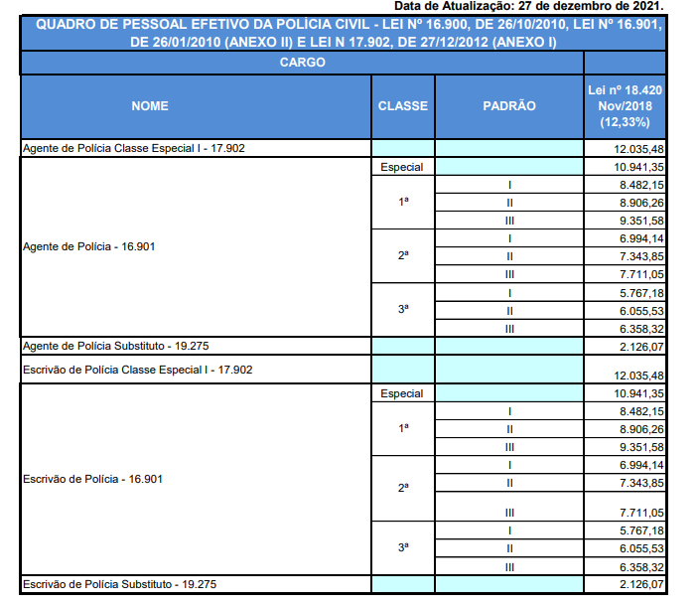Select padrão I of Agente de Polícia 1ª class
Screen dimensions: 700x605
(509, 185)
